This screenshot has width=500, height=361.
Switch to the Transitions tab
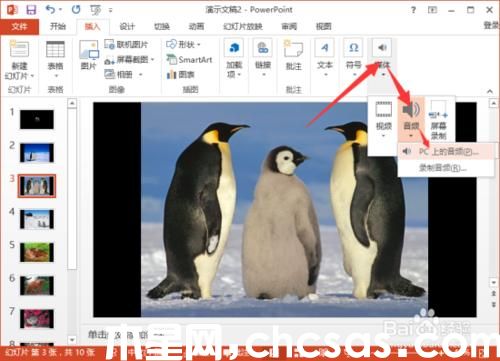(x=162, y=26)
